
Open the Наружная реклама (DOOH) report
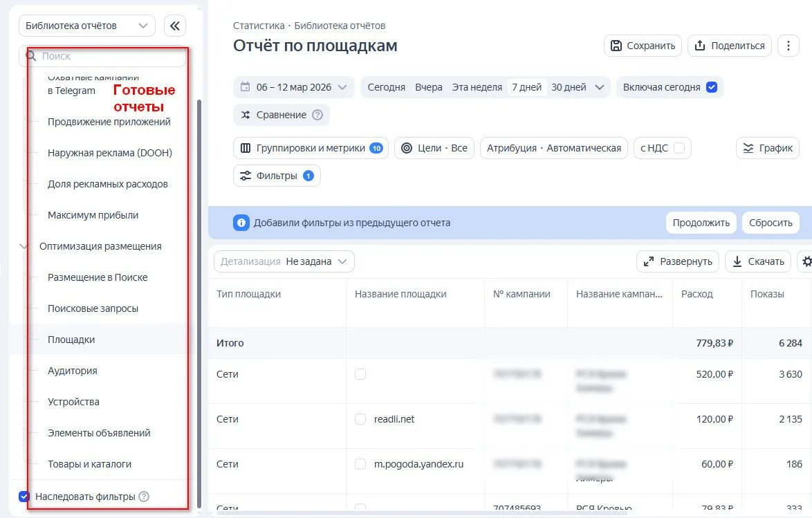pos(110,153)
